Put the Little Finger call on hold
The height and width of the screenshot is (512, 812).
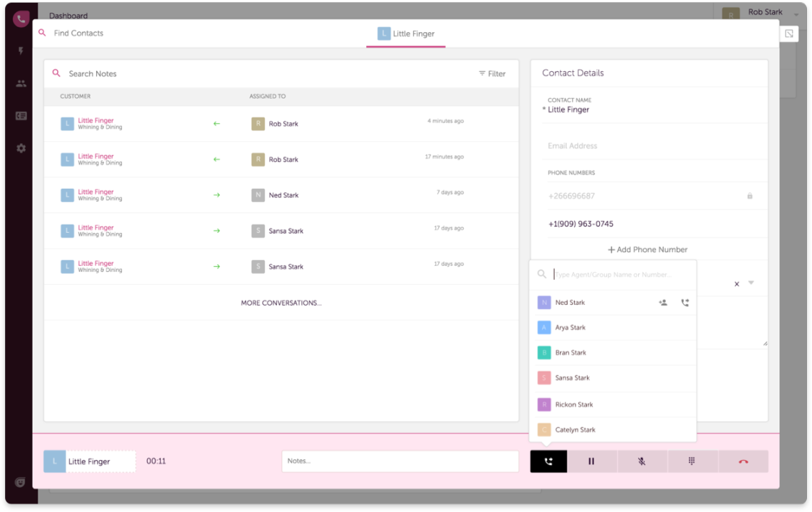tap(591, 461)
